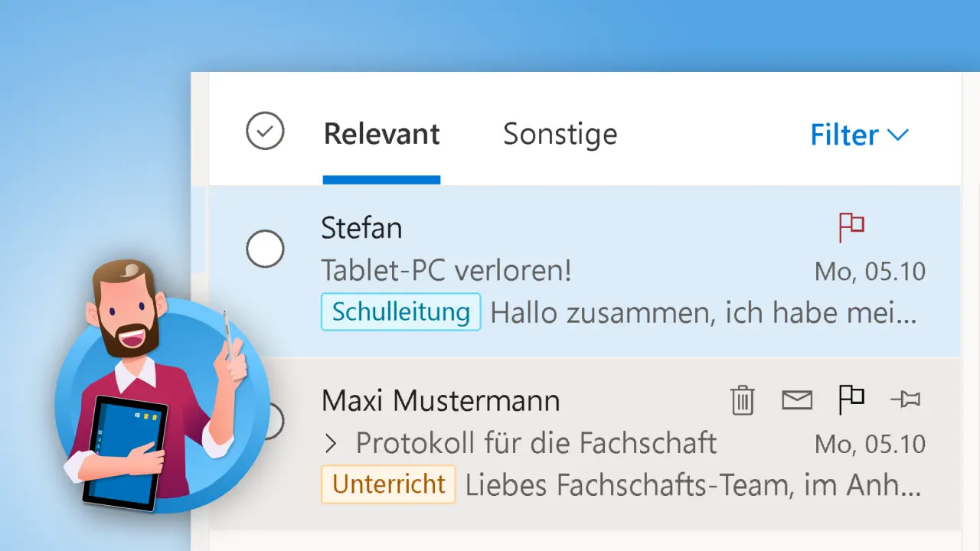Switch to the Sonstige tab

coord(560,134)
